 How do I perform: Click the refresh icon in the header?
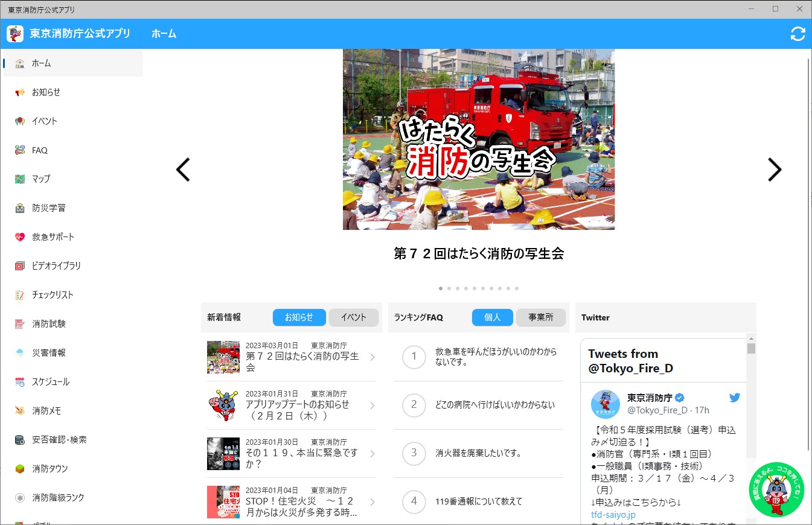click(798, 34)
